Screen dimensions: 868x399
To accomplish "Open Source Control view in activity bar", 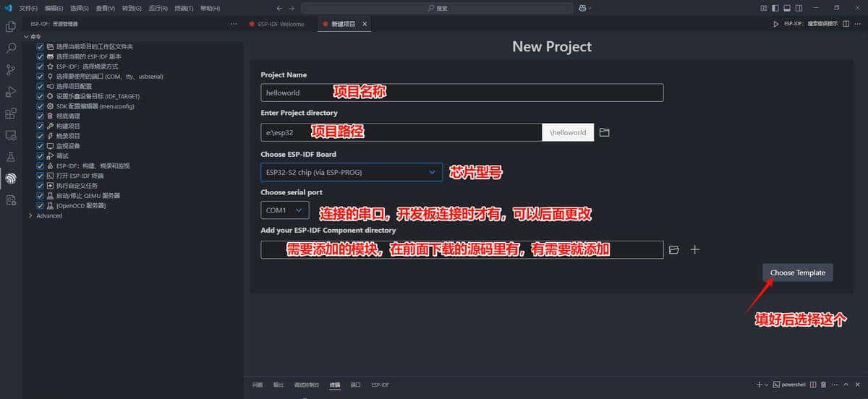I will pos(11,70).
